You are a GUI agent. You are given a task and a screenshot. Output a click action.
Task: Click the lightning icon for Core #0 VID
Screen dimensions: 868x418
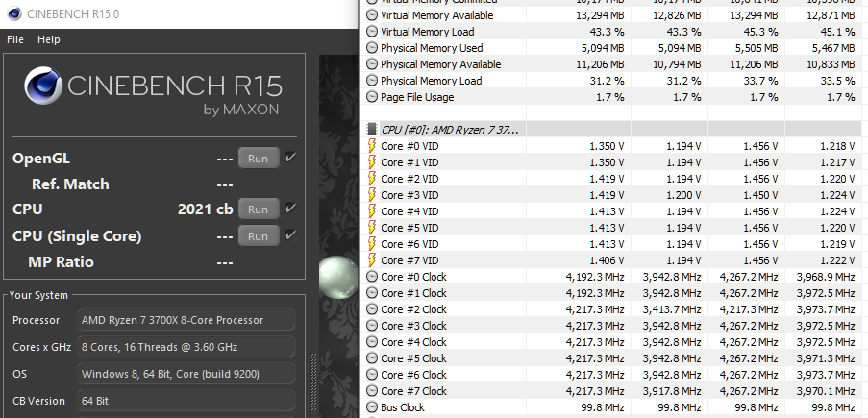(x=372, y=146)
